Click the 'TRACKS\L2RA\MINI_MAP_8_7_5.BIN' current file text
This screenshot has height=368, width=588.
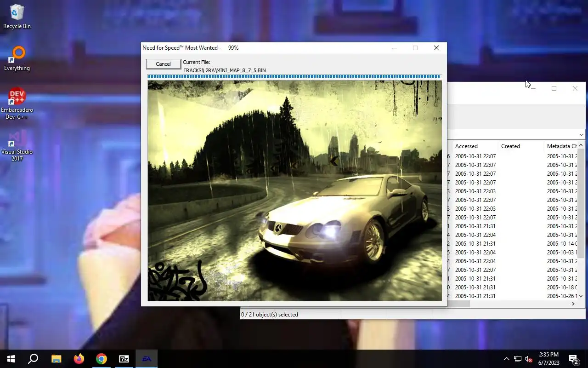pyautogui.click(x=225, y=70)
